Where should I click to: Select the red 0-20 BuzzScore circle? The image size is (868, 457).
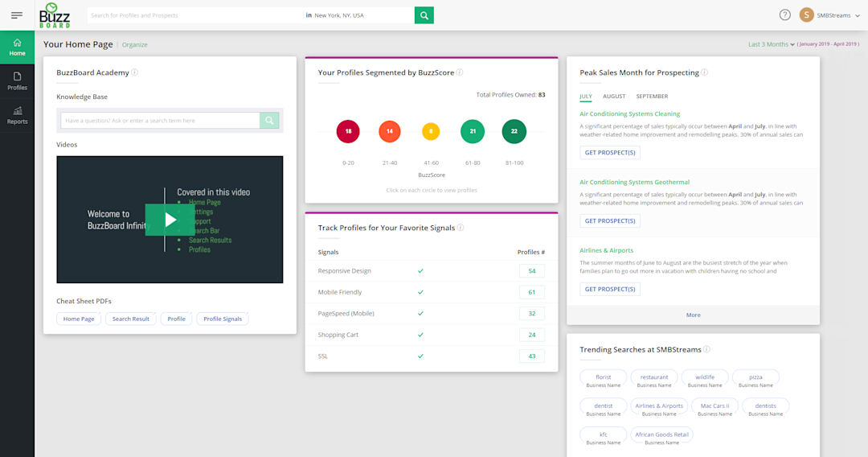point(348,131)
